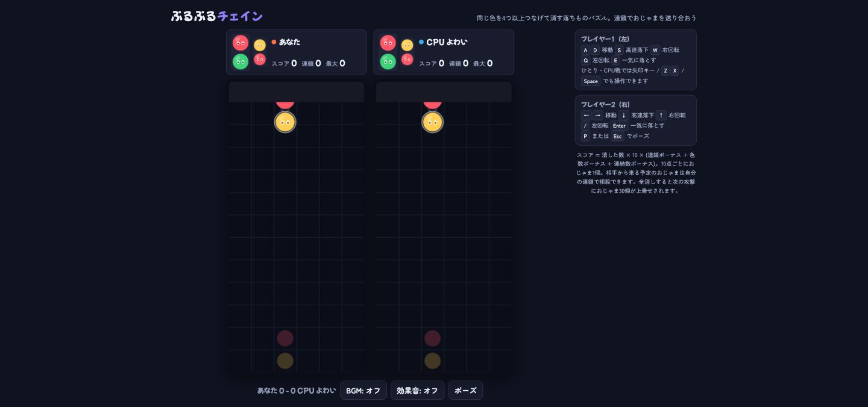Screen dimensions: 868x407
Task: Click the left arrow key label
Action: point(586,115)
